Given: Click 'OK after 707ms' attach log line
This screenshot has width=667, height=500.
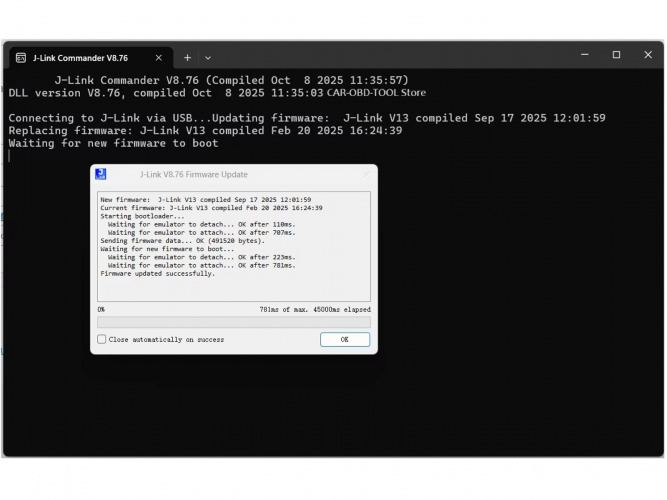Looking at the screenshot, I should pyautogui.click(x=201, y=233).
